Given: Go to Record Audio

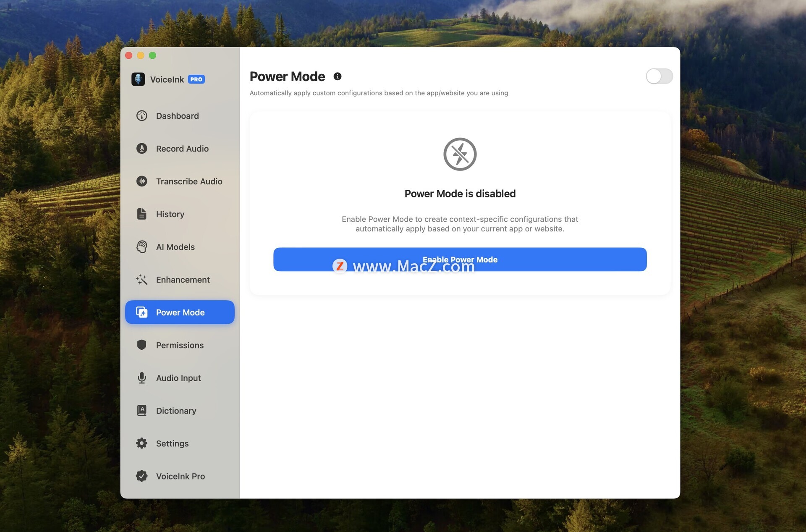Looking at the screenshot, I should point(180,149).
